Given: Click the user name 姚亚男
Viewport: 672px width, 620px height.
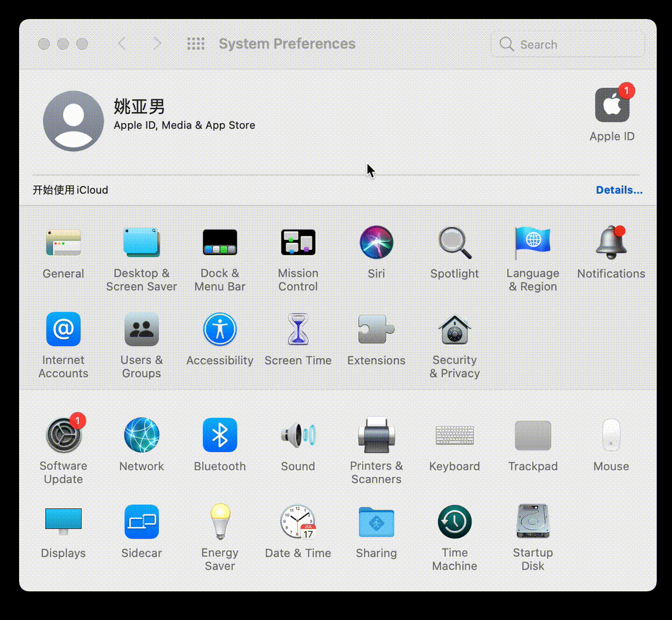Looking at the screenshot, I should point(139,106).
